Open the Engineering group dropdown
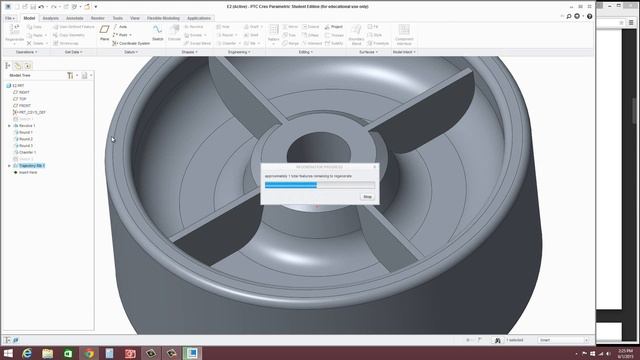 239,52
